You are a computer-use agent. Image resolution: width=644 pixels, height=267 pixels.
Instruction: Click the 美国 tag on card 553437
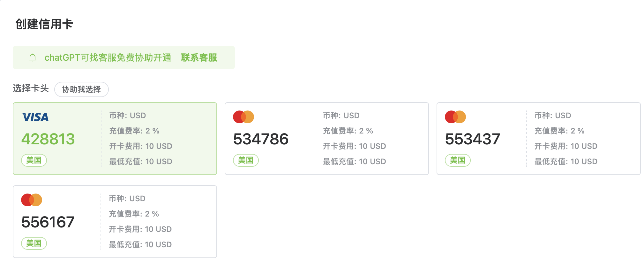[458, 160]
